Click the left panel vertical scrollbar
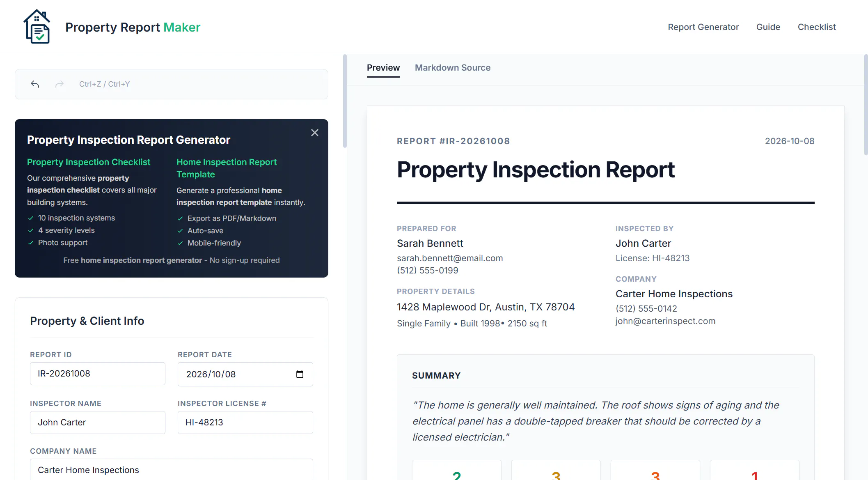The image size is (868, 480). tap(345, 101)
